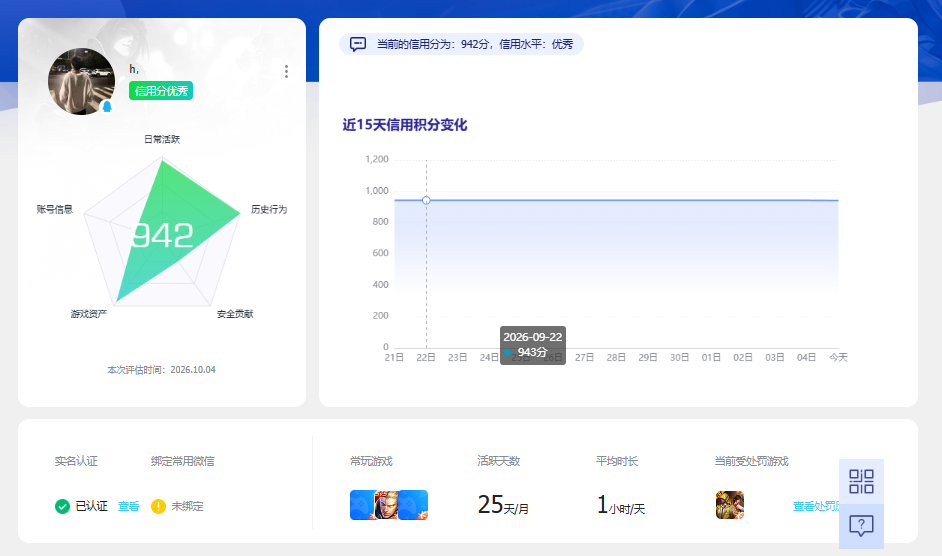Click the 平均时长 label

pos(617,461)
